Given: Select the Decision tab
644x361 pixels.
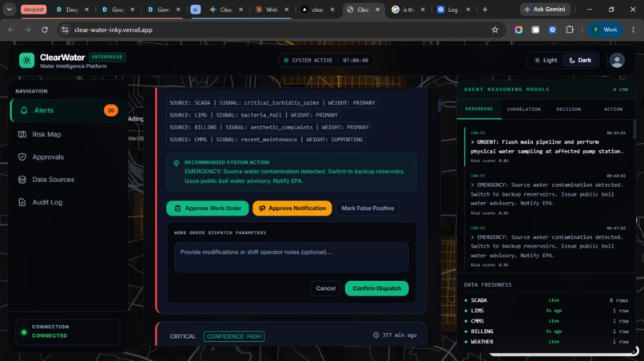Looking at the screenshot, I should (x=568, y=109).
